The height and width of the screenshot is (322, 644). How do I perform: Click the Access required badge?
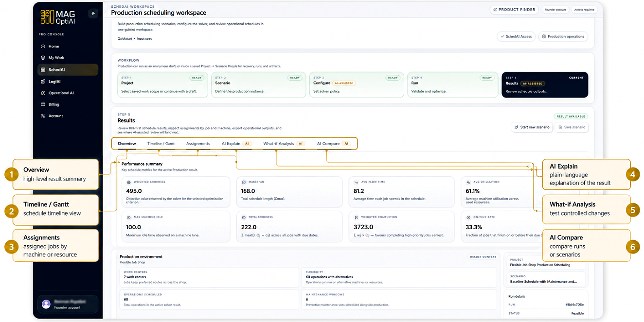[584, 9]
